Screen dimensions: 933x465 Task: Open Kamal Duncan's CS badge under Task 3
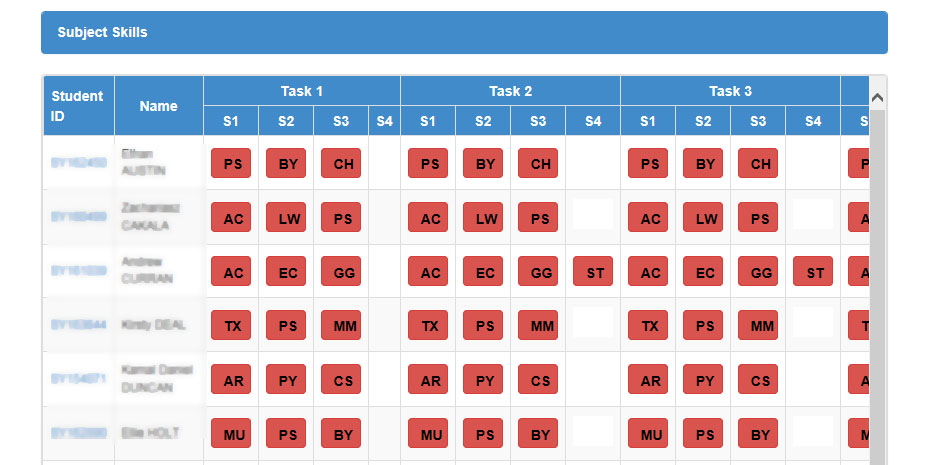click(758, 379)
